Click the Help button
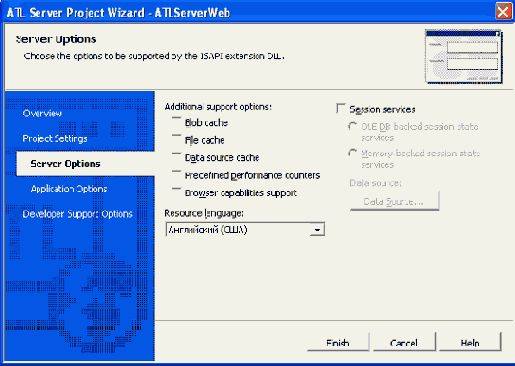The height and width of the screenshot is (366, 515). [470, 341]
